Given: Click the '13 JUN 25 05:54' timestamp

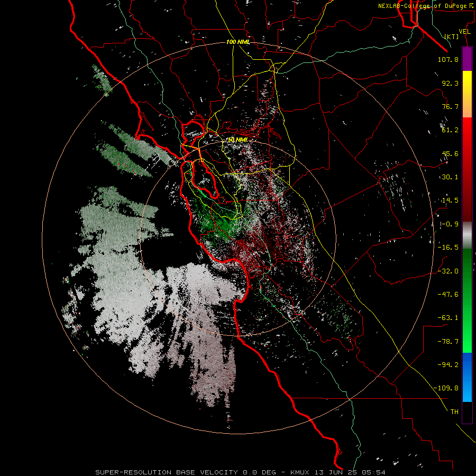Looking at the screenshot, I should point(350,472).
